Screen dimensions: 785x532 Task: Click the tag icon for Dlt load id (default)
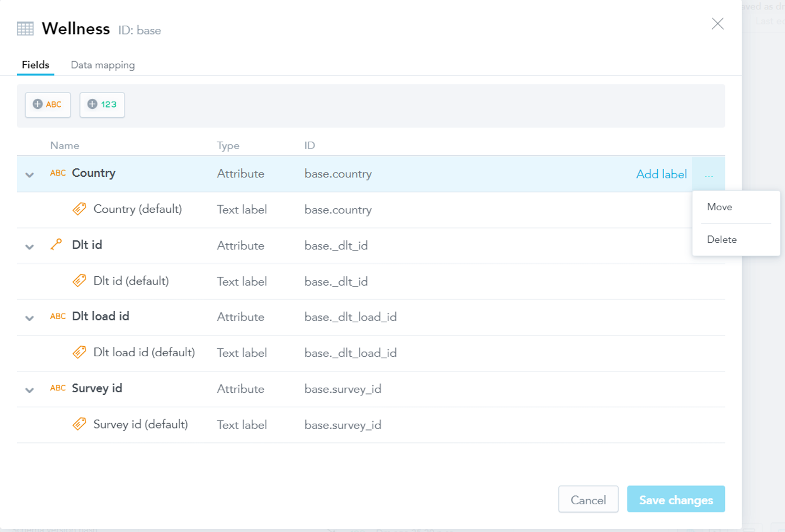[79, 353]
